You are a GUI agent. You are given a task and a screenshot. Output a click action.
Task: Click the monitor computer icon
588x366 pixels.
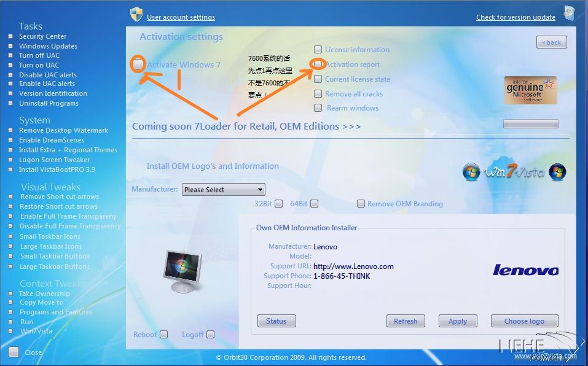[x=182, y=271]
